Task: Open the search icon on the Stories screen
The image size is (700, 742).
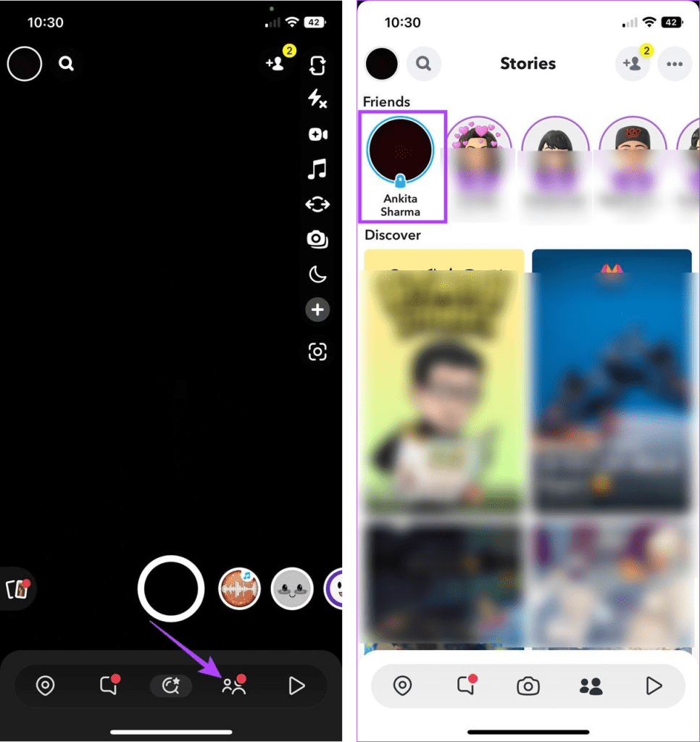Action: [x=424, y=64]
